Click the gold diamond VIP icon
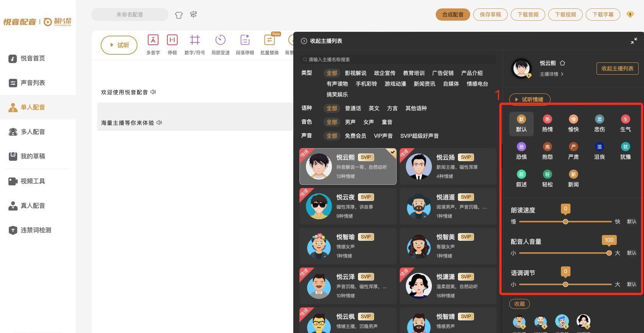The image size is (644, 333). (630, 15)
